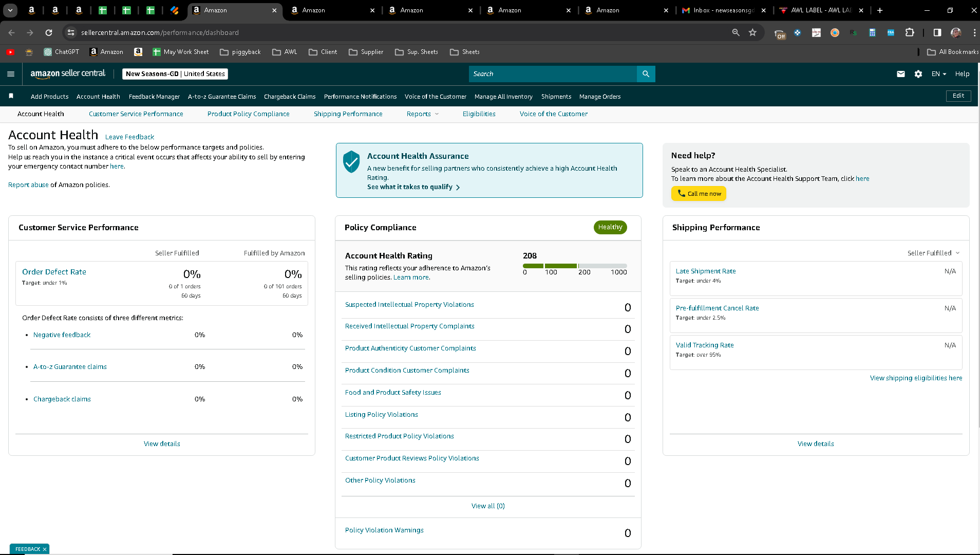Screen dimensions: 980x555
Task: Open the Policy Violation Warnings link
Action: (x=384, y=530)
